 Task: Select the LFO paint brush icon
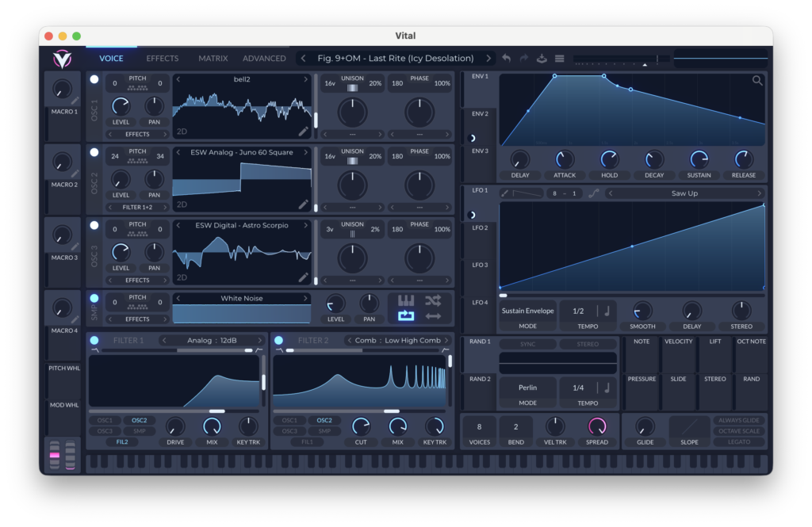tap(505, 193)
